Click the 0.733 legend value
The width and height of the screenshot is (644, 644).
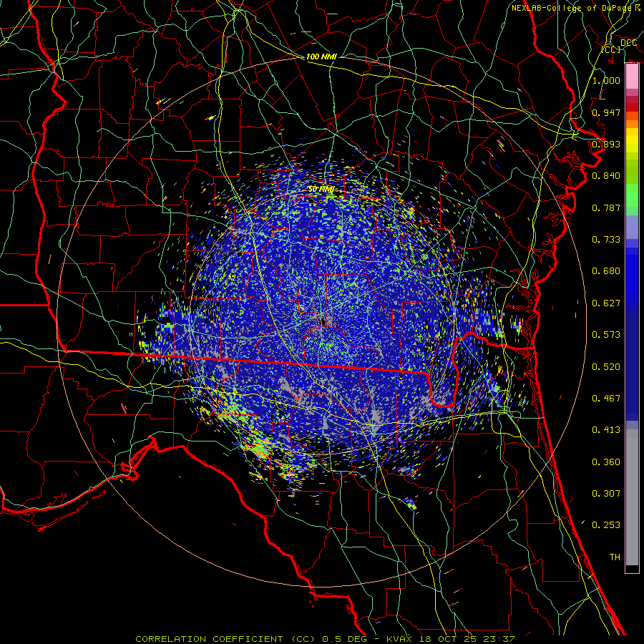(606, 240)
